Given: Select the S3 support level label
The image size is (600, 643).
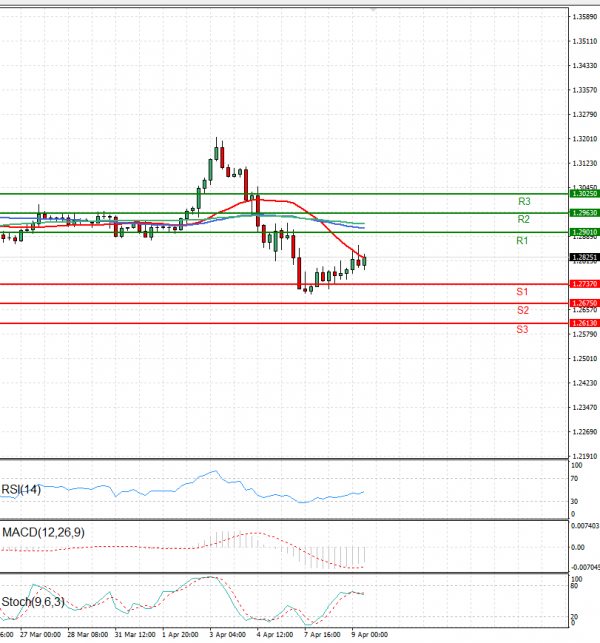Looking at the screenshot, I should point(522,329).
